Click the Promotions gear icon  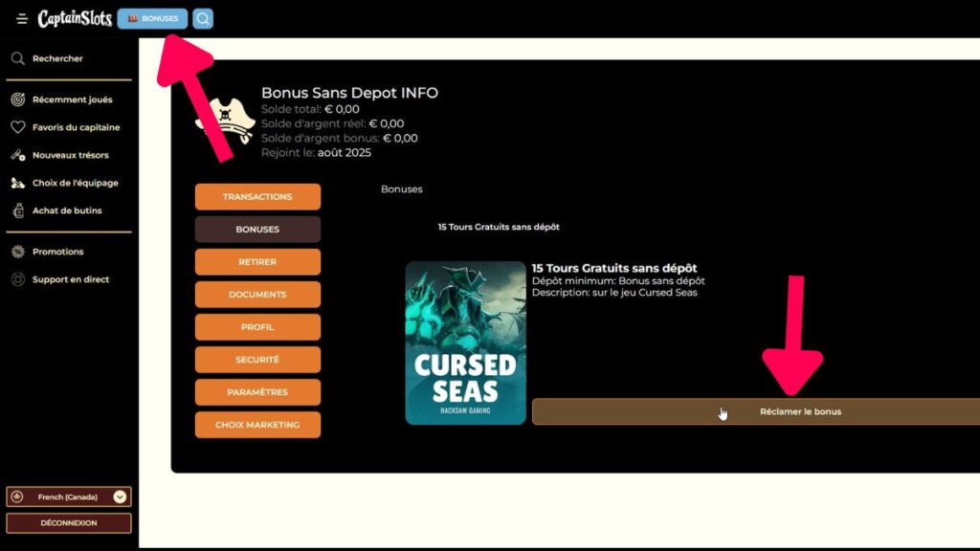point(18,252)
